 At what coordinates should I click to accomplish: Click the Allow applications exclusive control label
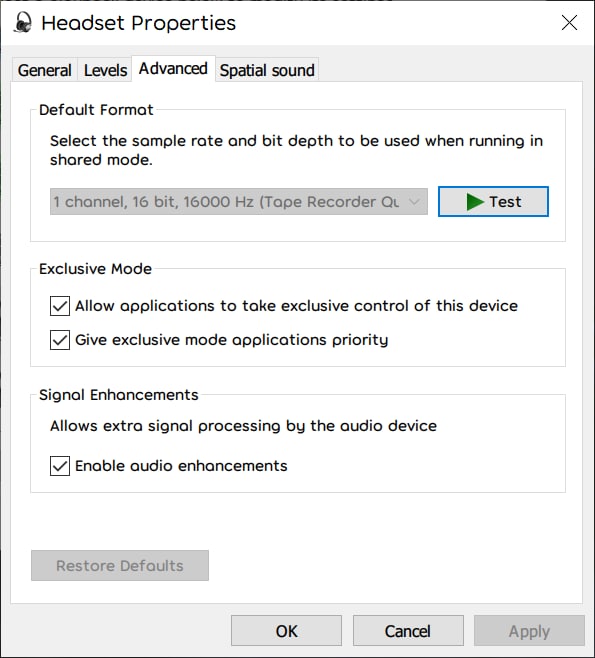coord(296,306)
